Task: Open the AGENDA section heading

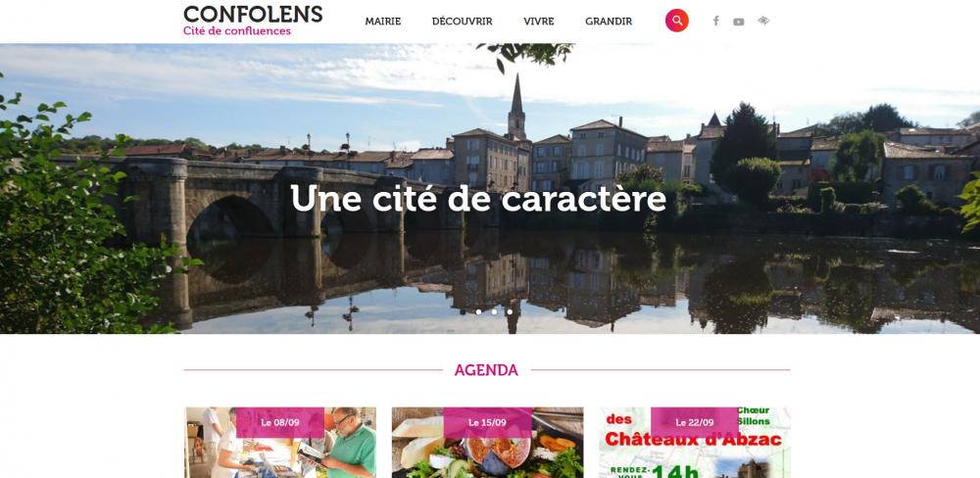Action: pyautogui.click(x=486, y=370)
